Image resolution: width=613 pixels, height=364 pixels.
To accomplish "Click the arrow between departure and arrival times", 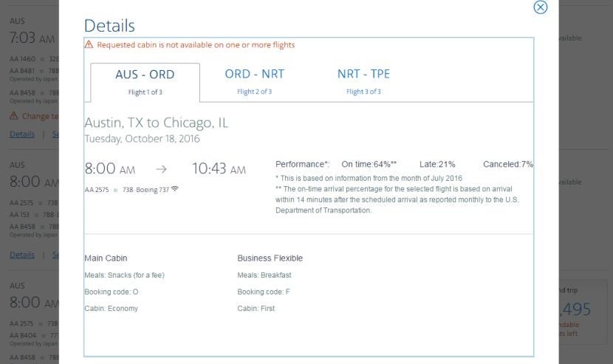I will tap(161, 169).
